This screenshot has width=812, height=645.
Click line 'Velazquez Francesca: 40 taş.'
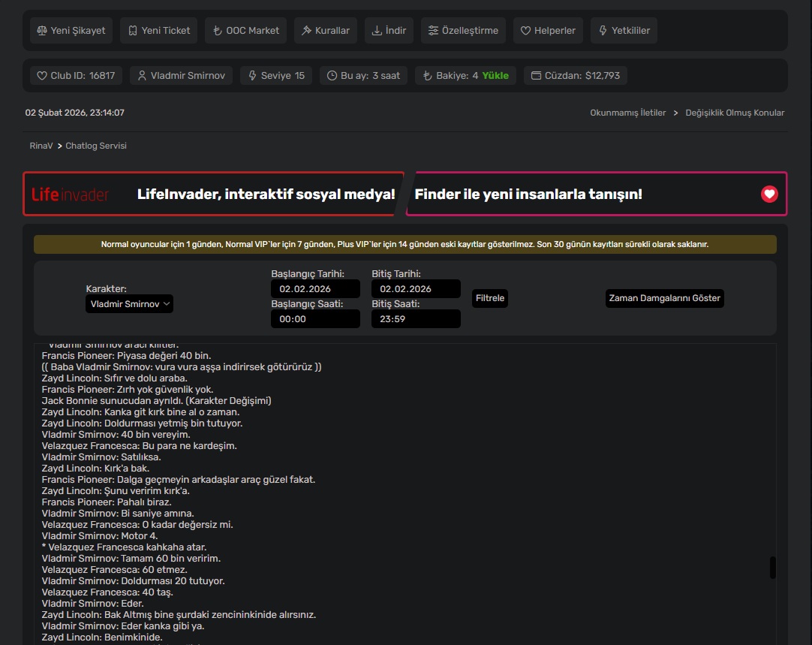[x=107, y=592]
